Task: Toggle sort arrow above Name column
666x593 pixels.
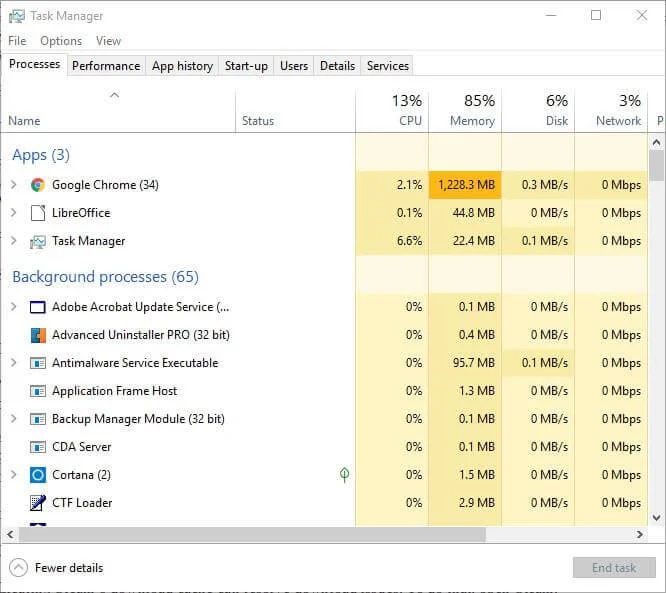Action: 114,95
